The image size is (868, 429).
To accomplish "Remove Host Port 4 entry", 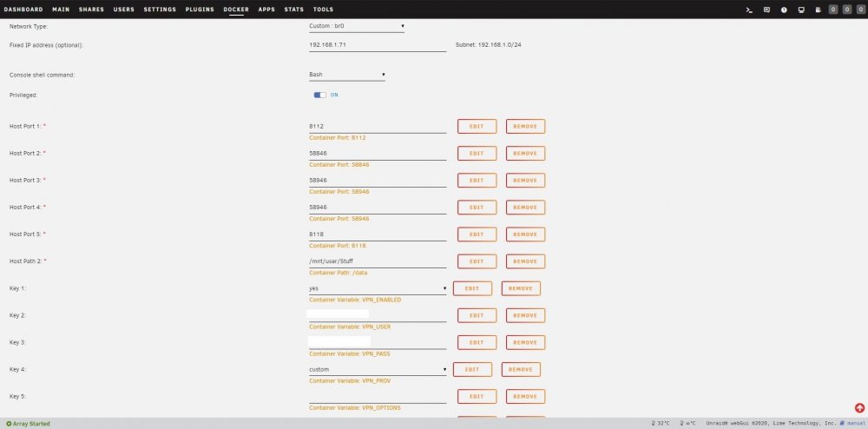I will point(525,208).
